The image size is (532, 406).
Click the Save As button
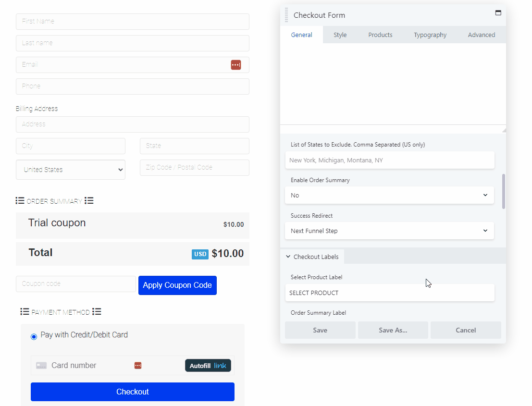pyautogui.click(x=393, y=330)
